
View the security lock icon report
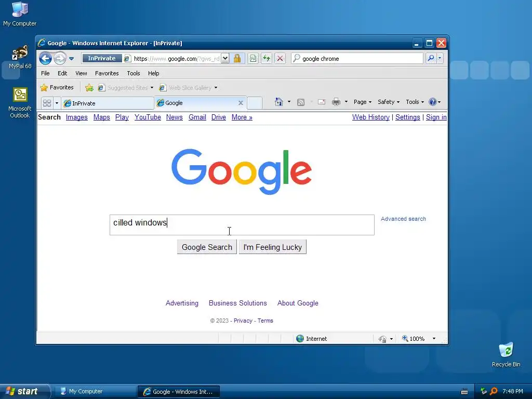(x=237, y=58)
